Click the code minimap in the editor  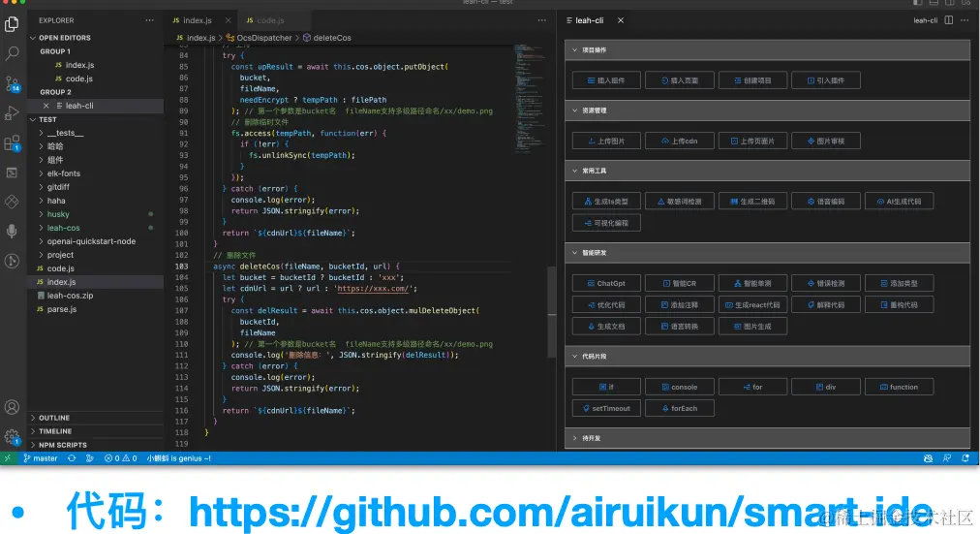(530, 99)
